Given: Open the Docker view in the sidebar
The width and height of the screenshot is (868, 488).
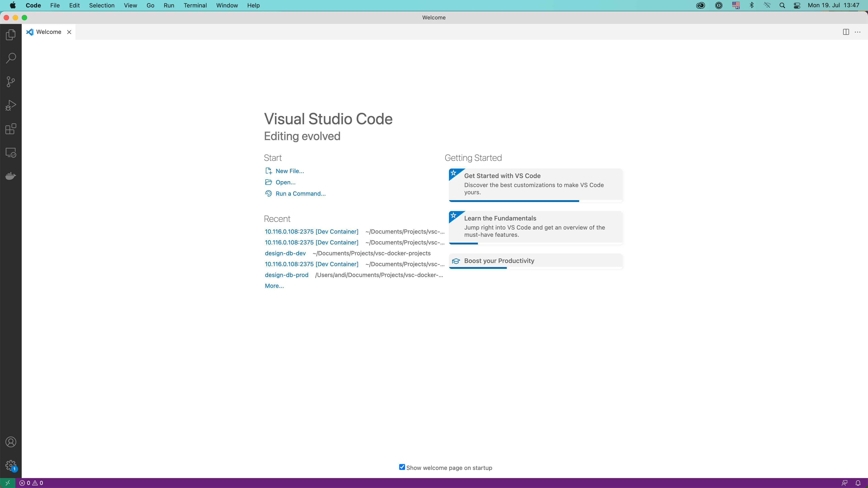Looking at the screenshot, I should [x=10, y=176].
